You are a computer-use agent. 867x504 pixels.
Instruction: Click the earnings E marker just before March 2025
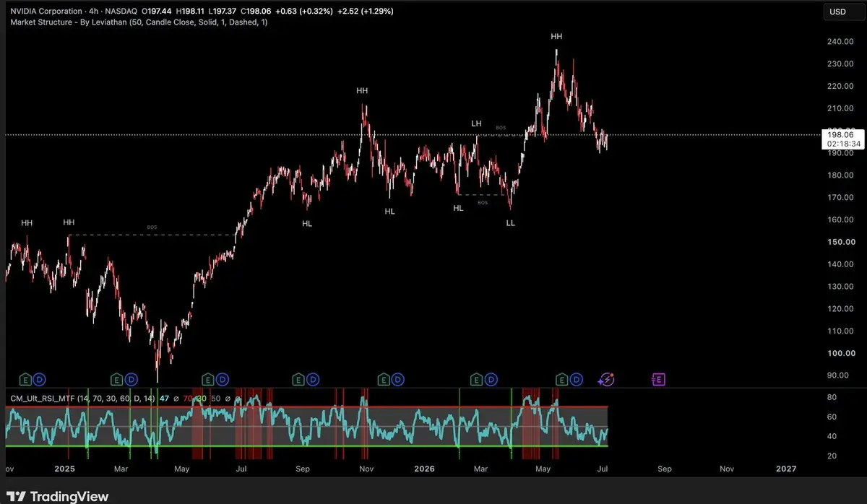click(116, 379)
